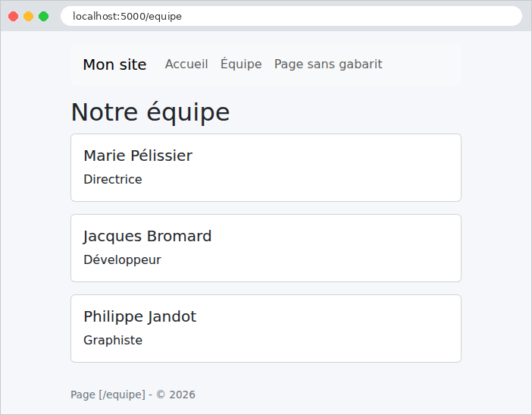Click the Graphiste role text

point(113,340)
